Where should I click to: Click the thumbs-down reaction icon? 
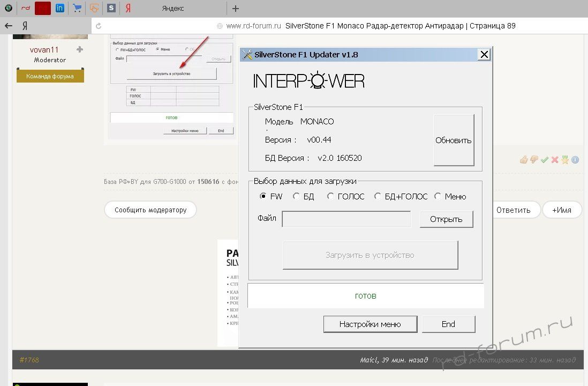(534, 160)
